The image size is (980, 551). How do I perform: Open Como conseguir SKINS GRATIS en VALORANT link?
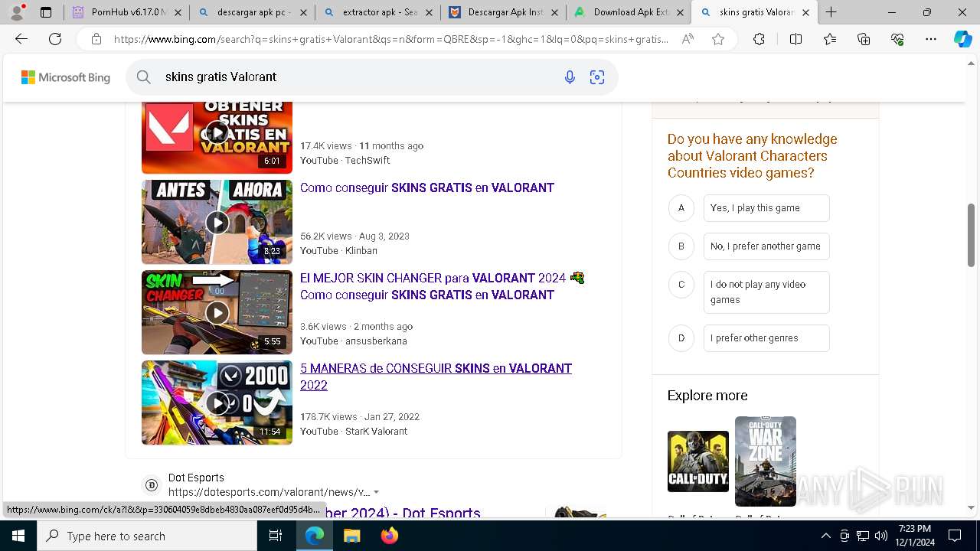point(427,187)
